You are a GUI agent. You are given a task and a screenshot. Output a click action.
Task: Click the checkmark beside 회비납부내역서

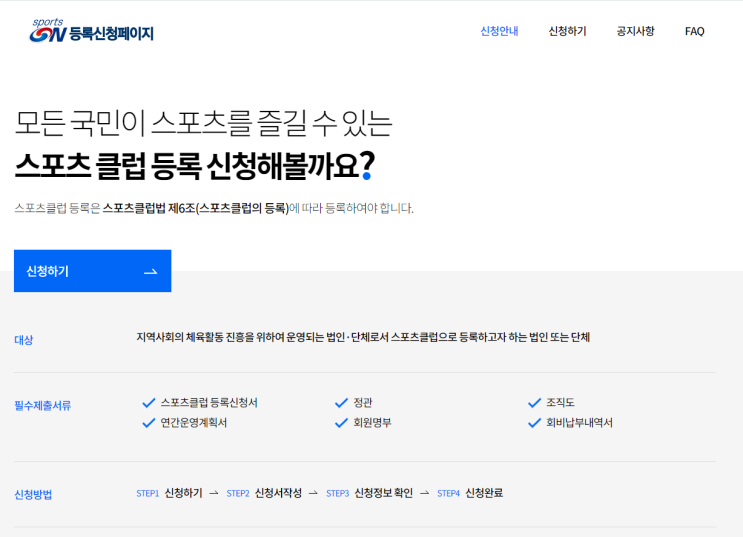534,423
